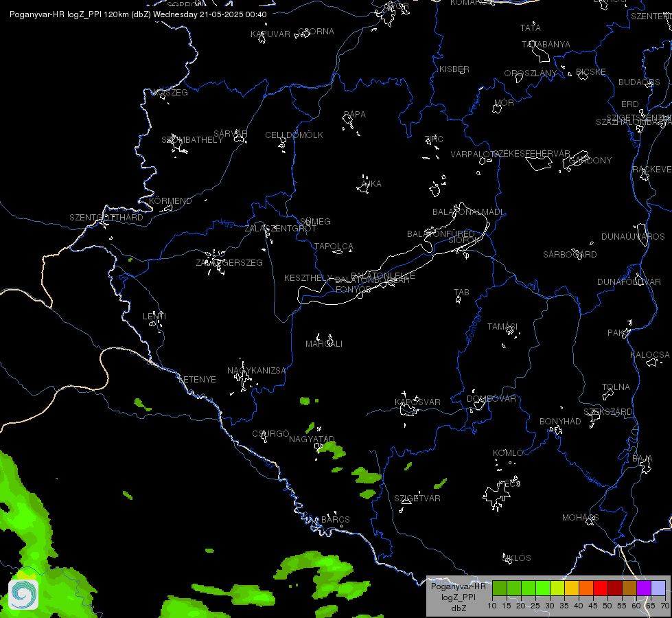
Task: Click the SZÉKESFEHÉRVÁR city label
Action: coord(531,154)
